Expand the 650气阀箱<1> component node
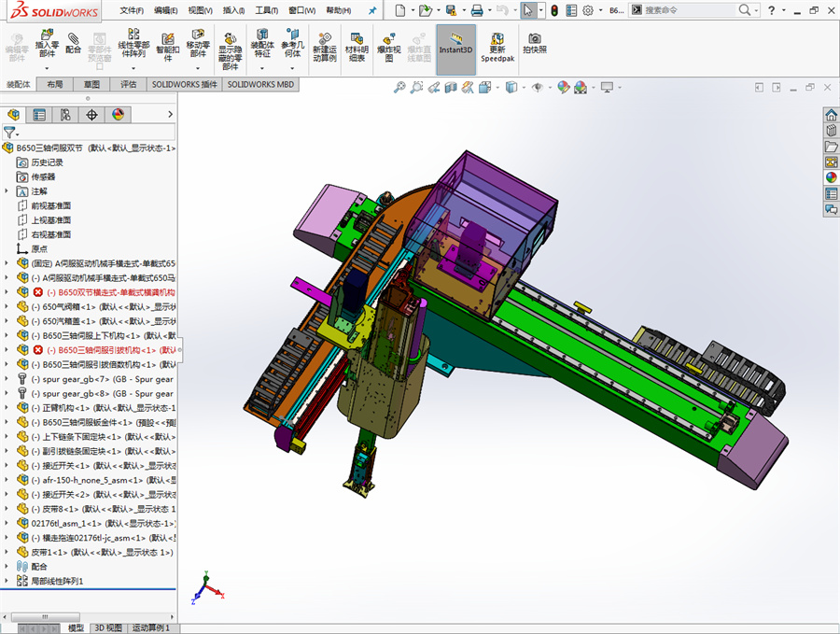 [7, 306]
